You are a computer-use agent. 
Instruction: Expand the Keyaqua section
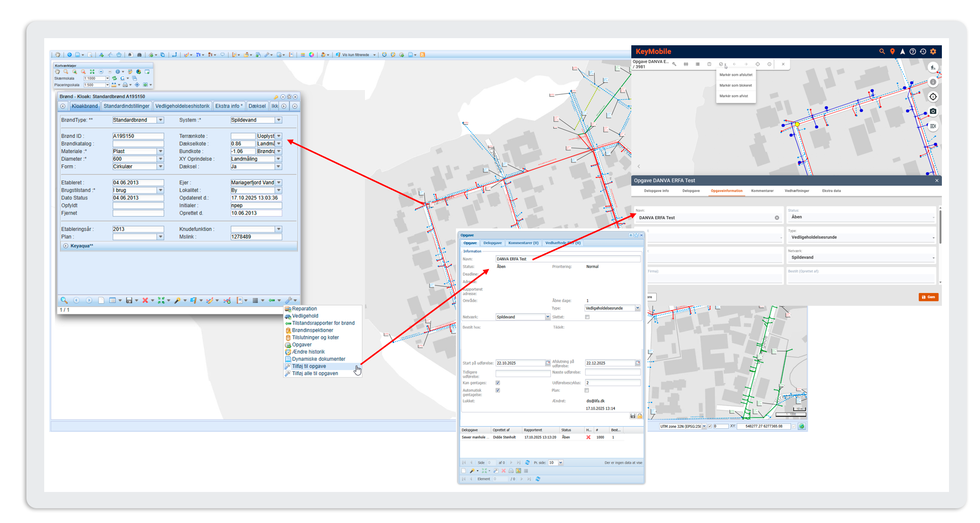[x=66, y=246]
